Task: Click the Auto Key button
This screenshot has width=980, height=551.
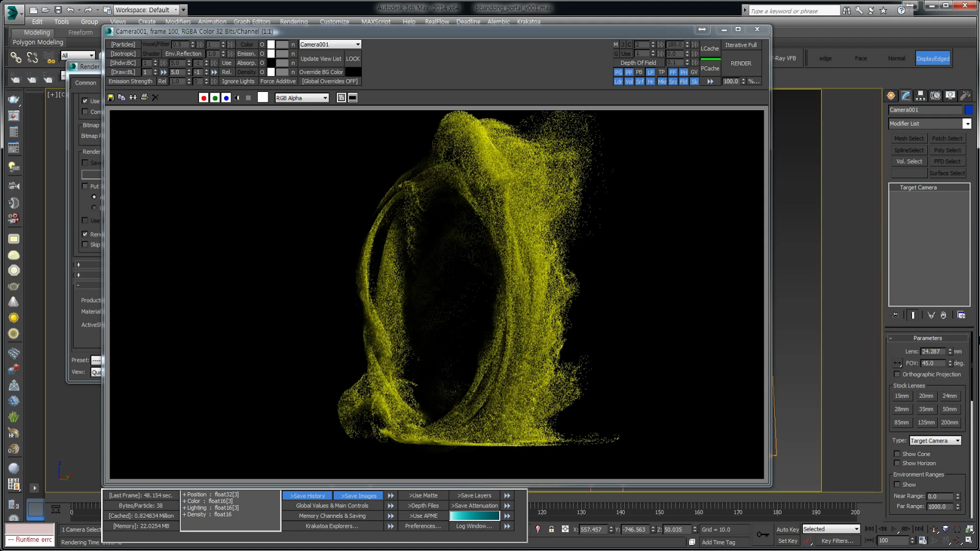Action: [788, 530]
